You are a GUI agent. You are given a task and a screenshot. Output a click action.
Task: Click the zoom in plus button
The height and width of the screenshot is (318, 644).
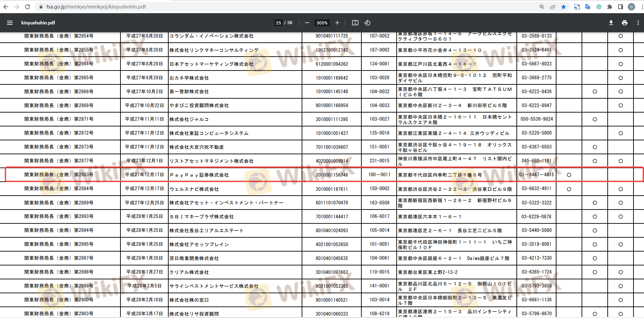coord(337,23)
